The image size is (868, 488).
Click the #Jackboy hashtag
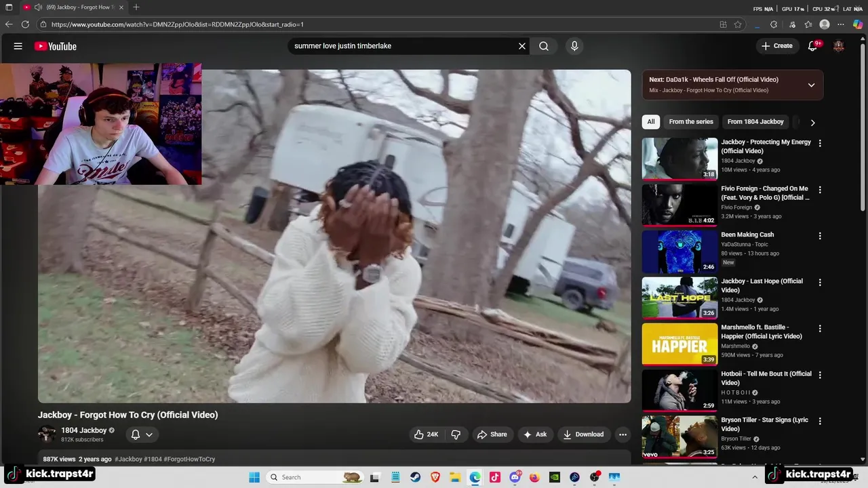128,459
